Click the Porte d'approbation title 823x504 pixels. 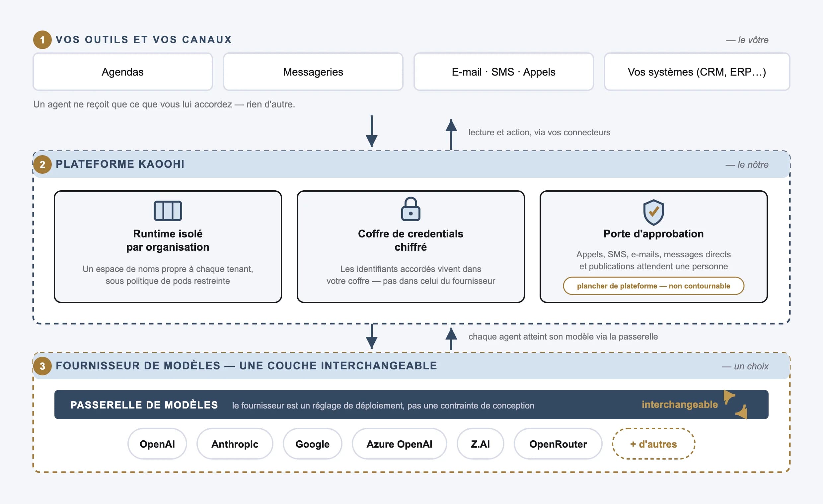tap(653, 234)
